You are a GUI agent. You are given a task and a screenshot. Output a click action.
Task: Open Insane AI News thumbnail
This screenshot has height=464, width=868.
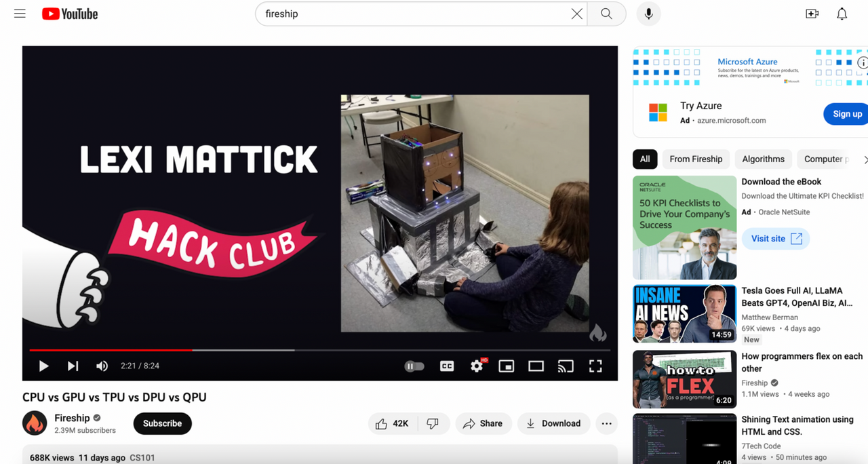pos(684,313)
